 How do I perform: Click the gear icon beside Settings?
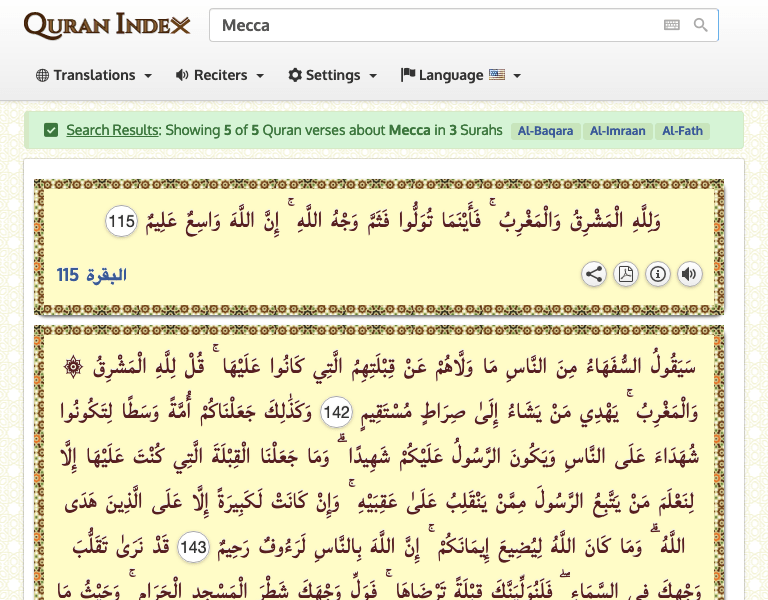pyautogui.click(x=295, y=75)
